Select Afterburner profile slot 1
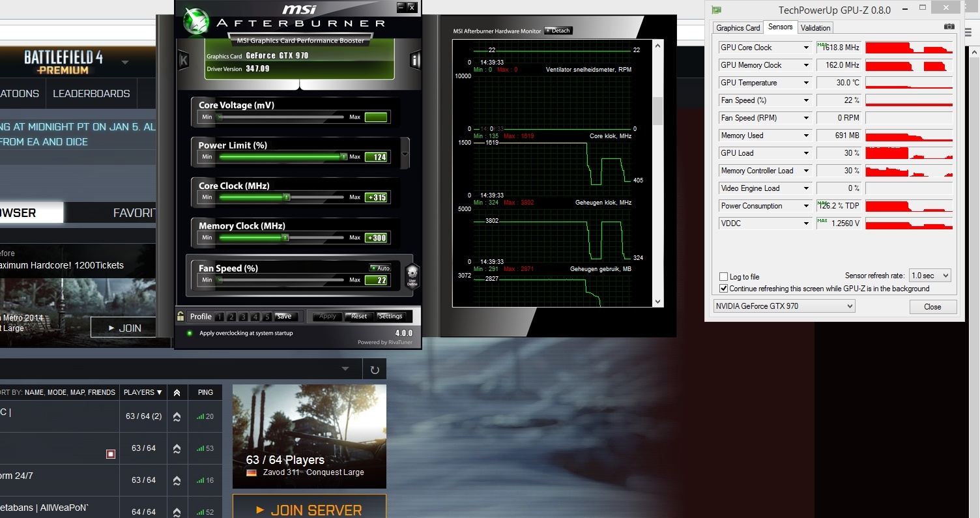The height and width of the screenshot is (518, 980). tap(220, 317)
